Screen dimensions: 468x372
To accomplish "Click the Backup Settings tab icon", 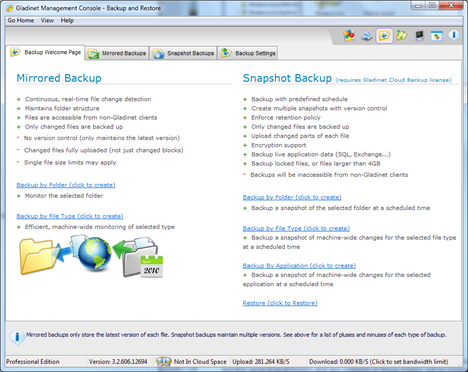I will 226,53.
